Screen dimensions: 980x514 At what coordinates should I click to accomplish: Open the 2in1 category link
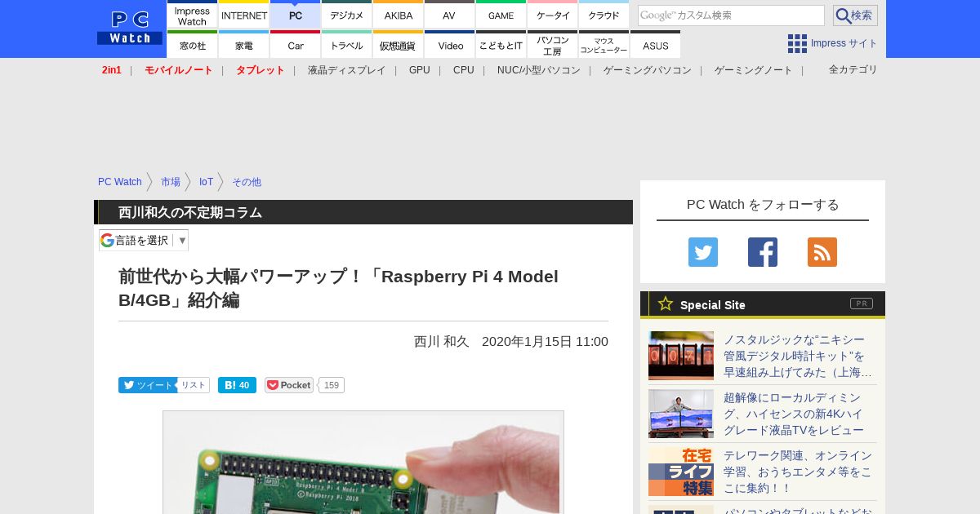[112, 70]
